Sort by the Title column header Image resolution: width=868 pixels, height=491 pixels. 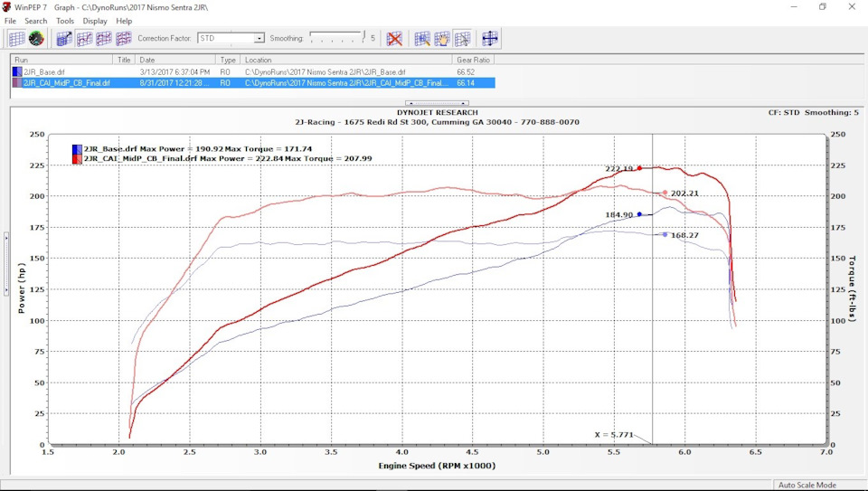coord(124,60)
